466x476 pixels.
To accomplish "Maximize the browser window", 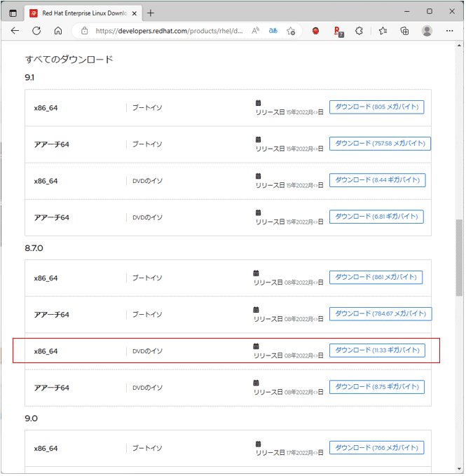I will [430, 11].
